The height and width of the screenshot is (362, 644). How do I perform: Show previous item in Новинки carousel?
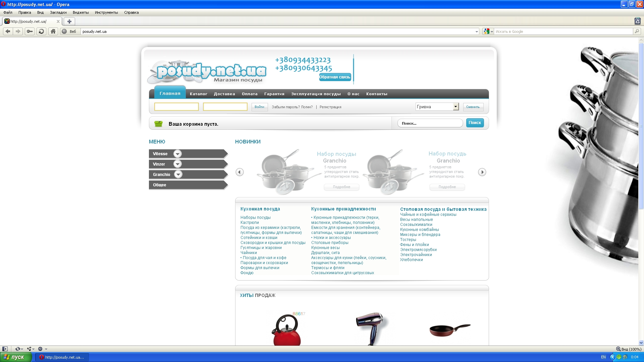tap(239, 172)
